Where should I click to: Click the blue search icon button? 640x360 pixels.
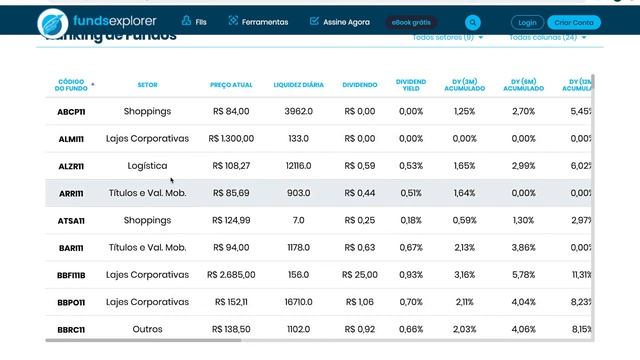point(473,22)
